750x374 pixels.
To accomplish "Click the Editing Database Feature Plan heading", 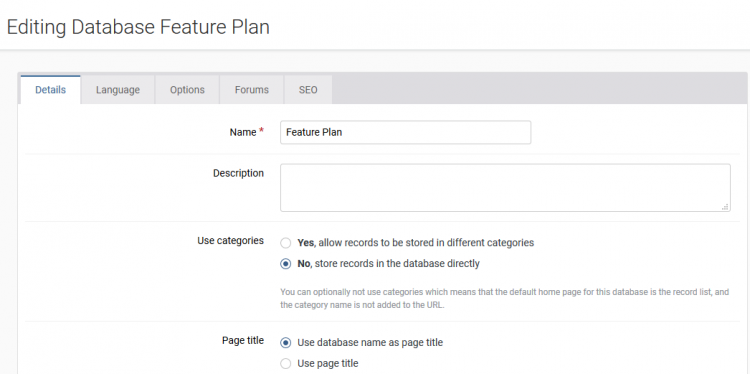I will (x=138, y=27).
